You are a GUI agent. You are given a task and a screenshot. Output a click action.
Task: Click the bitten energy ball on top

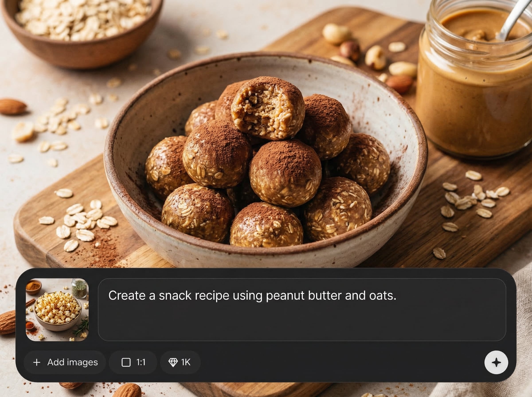[268, 108]
